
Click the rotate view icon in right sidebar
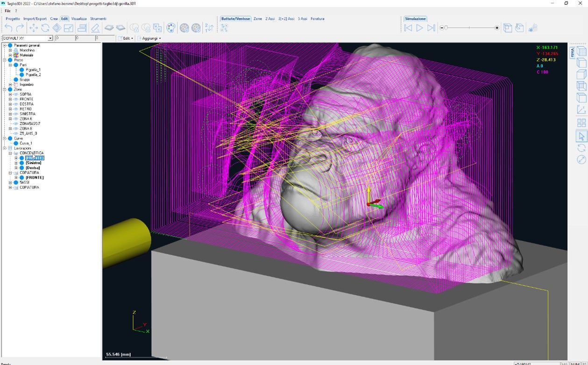click(581, 148)
